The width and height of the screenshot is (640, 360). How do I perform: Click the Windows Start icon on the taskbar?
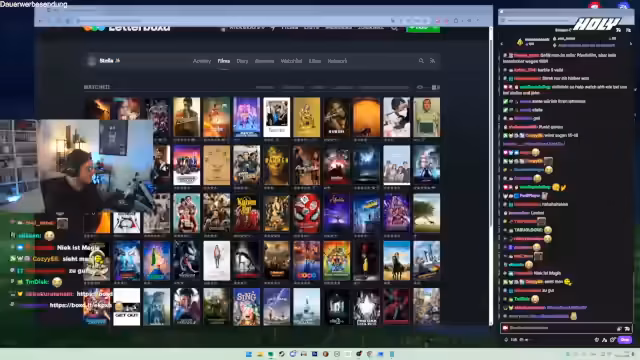[x=249, y=354]
